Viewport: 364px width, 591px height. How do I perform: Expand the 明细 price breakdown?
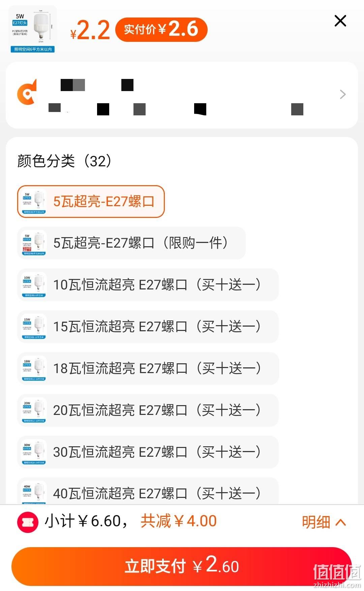pos(324,522)
